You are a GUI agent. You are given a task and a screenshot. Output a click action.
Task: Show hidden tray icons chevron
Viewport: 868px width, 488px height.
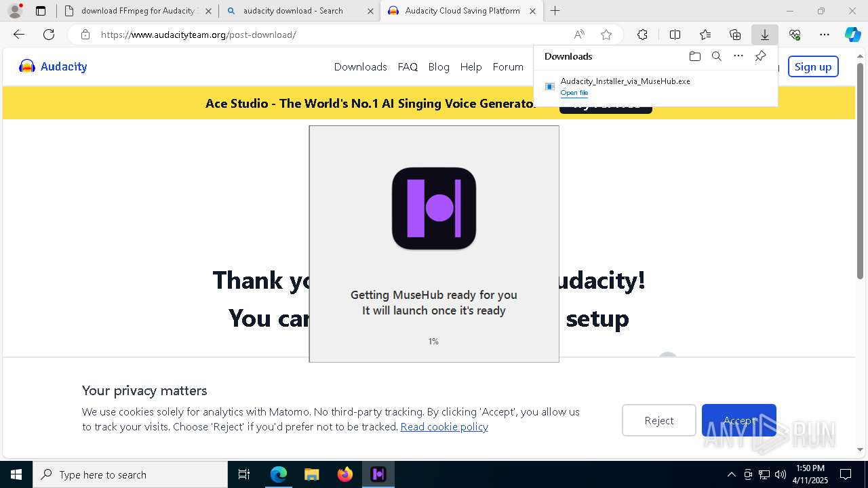point(731,474)
